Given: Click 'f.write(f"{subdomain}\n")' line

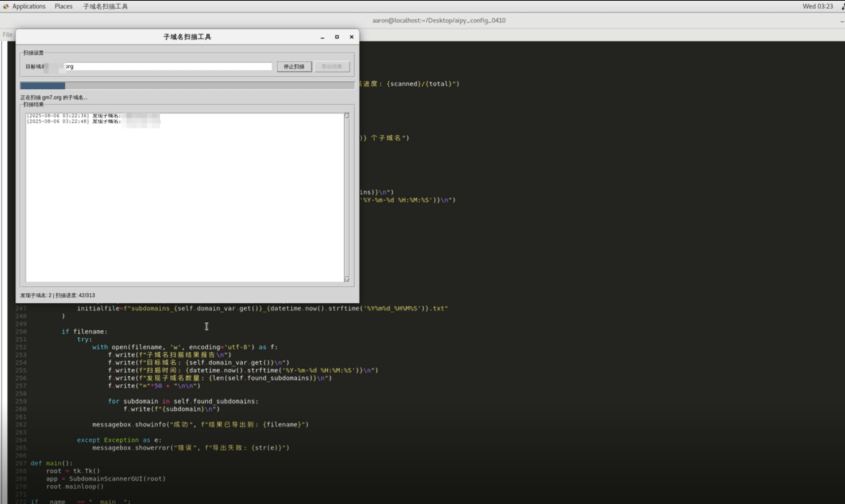Looking at the screenshot, I should [172, 409].
